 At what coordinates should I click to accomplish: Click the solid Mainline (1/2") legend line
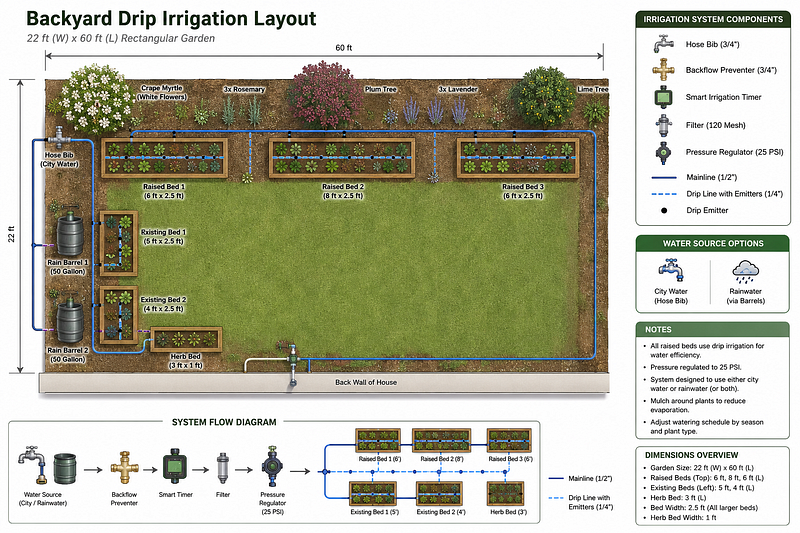(664, 177)
